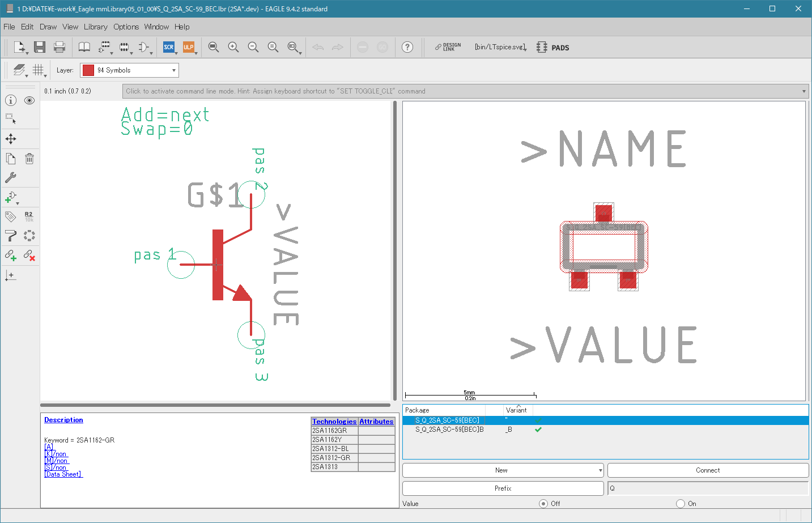Click technology cell 2SA1162GR
Image resolution: width=812 pixels, height=523 pixels.
tap(335, 431)
